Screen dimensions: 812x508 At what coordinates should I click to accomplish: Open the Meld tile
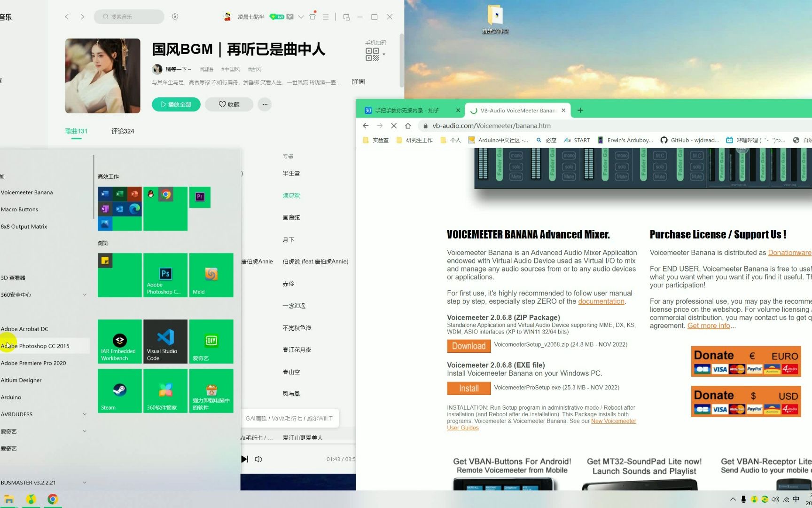tap(211, 275)
